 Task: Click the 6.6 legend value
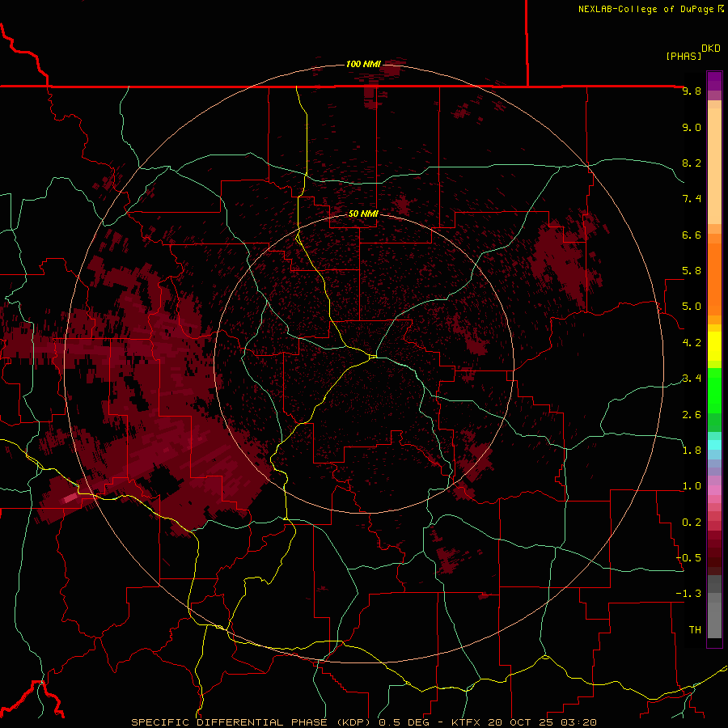click(692, 235)
